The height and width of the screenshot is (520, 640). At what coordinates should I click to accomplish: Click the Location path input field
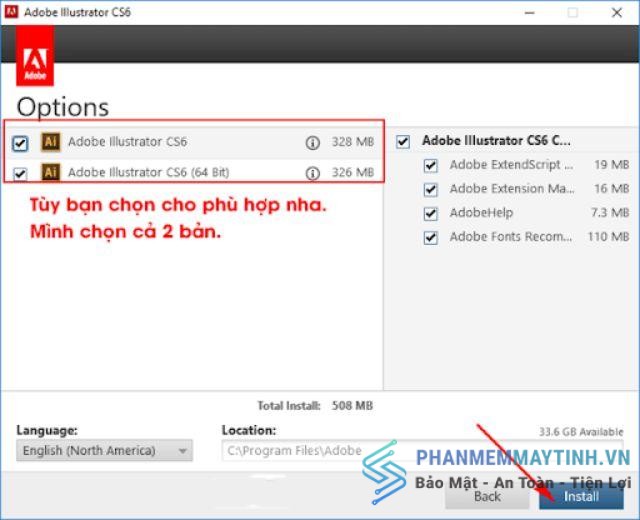tap(422, 451)
